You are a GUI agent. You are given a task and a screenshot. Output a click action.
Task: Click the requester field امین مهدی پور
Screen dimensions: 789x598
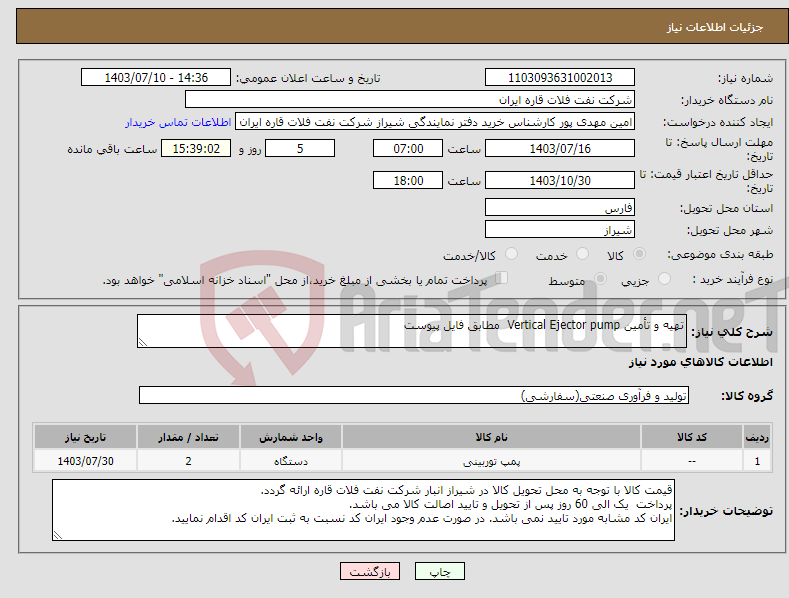[x=435, y=122]
